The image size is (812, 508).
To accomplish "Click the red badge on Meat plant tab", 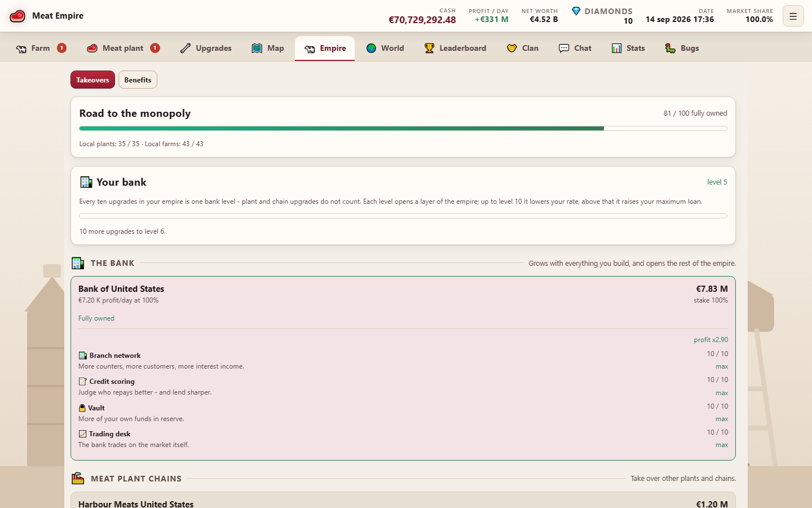I will (x=155, y=48).
